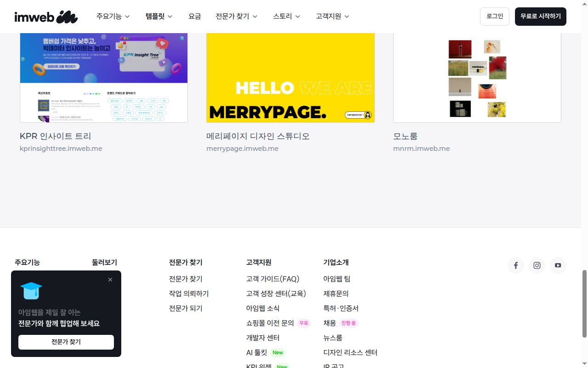Open footer 작업 의뢰하기 link
588x368 pixels.
189,293
